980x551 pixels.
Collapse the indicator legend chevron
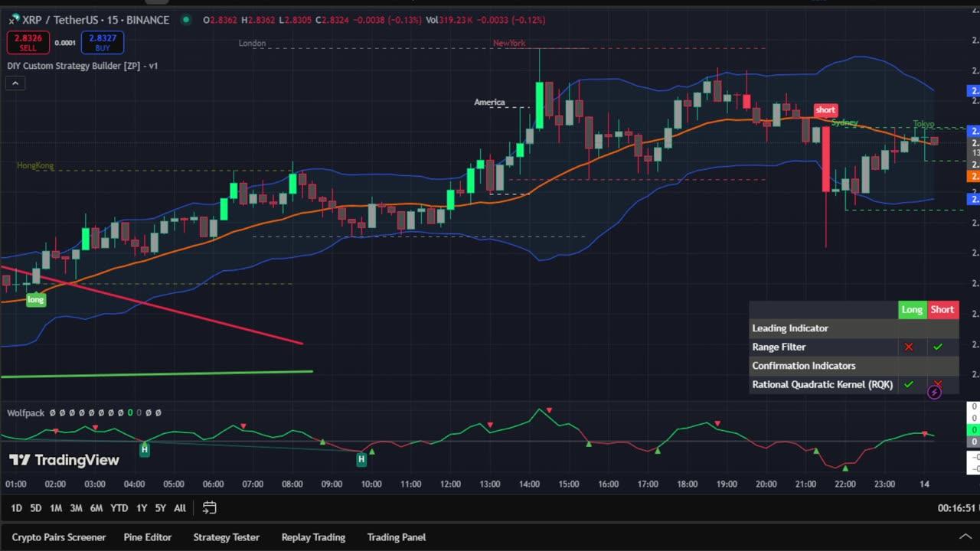(15, 83)
